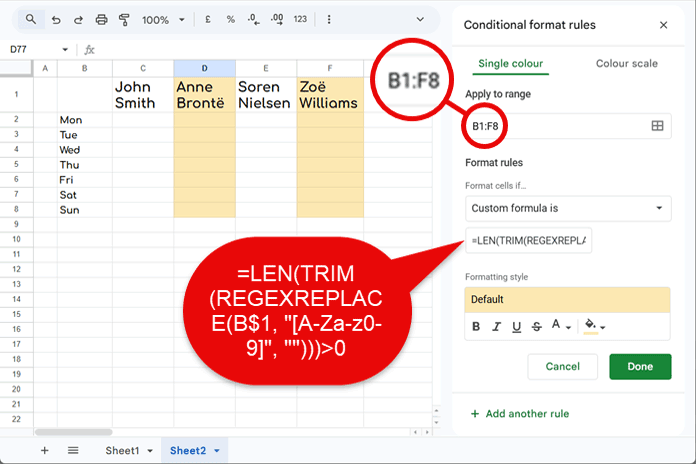Select column C header
This screenshot has width=696, height=464.
143,68
